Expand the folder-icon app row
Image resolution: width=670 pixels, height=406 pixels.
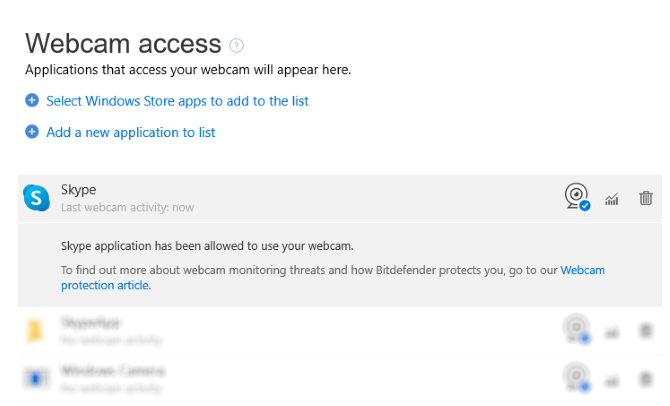(300, 331)
